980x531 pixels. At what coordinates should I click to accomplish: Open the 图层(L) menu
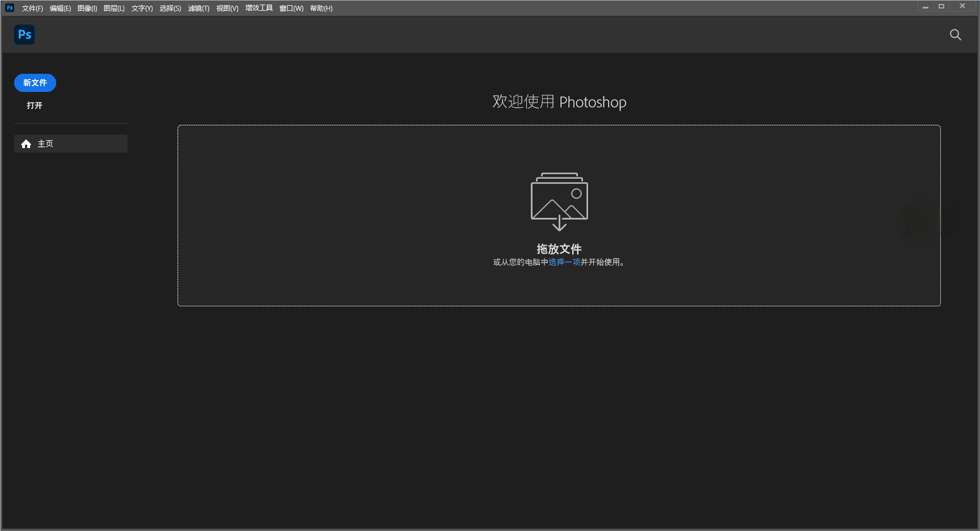point(114,8)
